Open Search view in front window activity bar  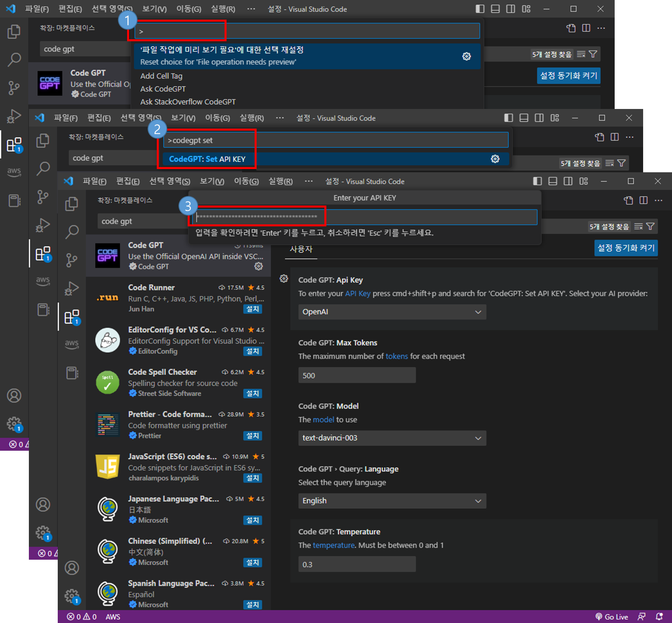(x=72, y=231)
